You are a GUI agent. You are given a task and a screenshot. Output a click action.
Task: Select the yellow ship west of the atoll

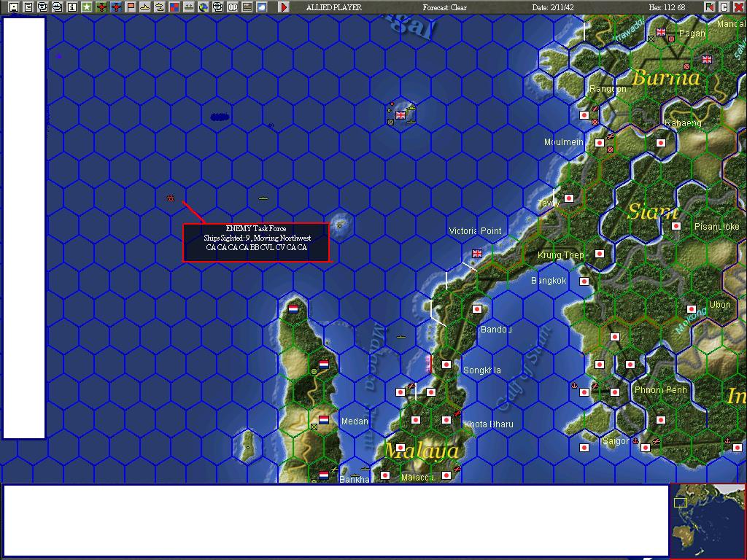[x=263, y=198]
